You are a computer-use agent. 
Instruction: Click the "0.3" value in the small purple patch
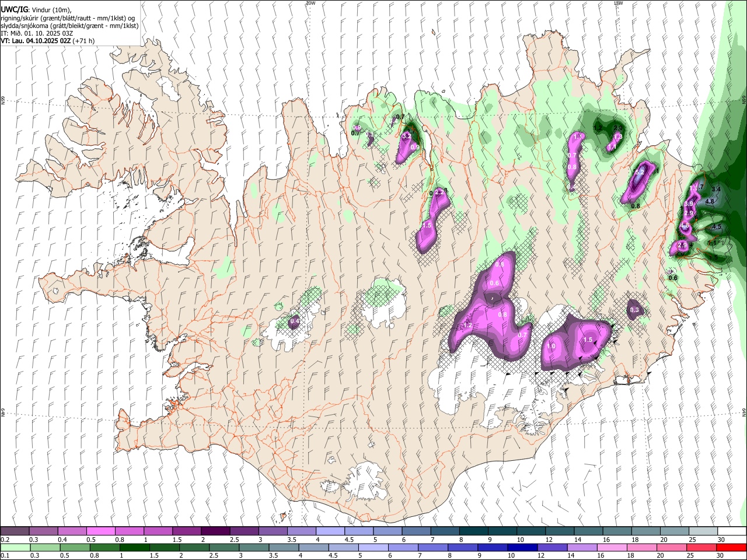(635, 310)
